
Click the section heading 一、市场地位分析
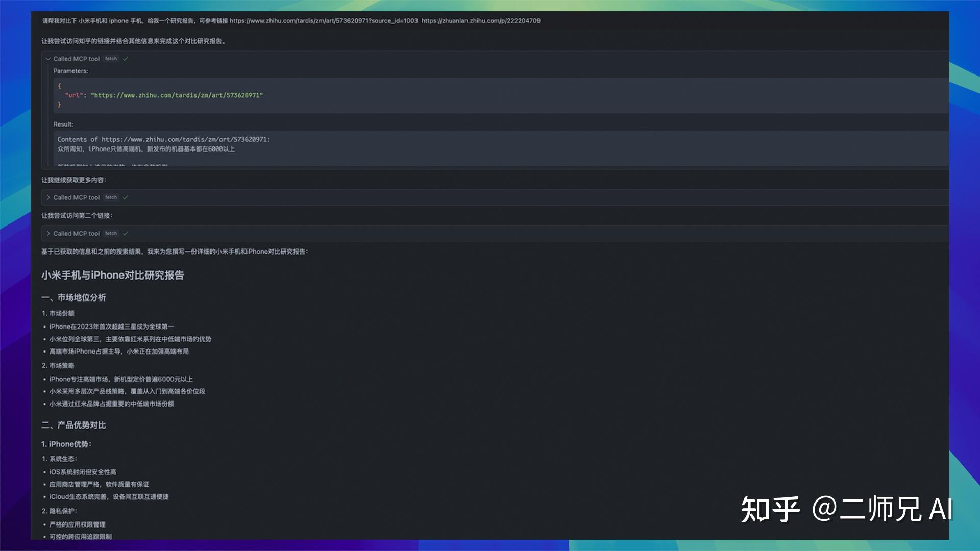pos(73,297)
